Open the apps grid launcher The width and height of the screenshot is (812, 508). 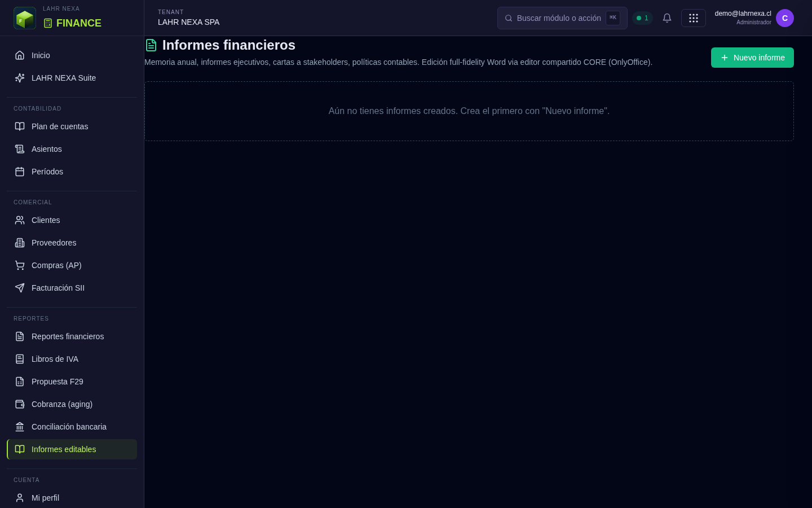point(694,18)
